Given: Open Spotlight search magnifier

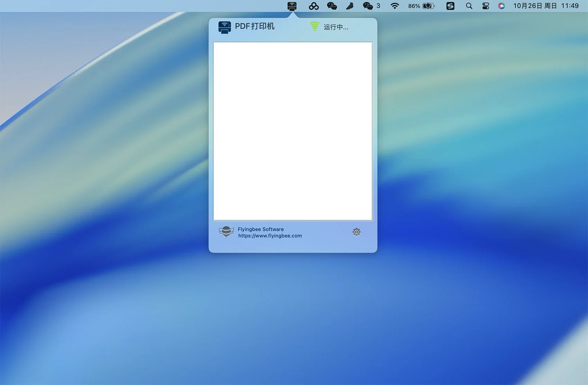Looking at the screenshot, I should point(469,6).
